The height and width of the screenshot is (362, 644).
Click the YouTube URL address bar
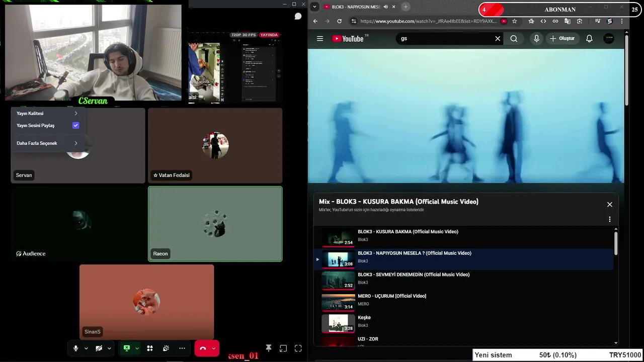click(429, 21)
